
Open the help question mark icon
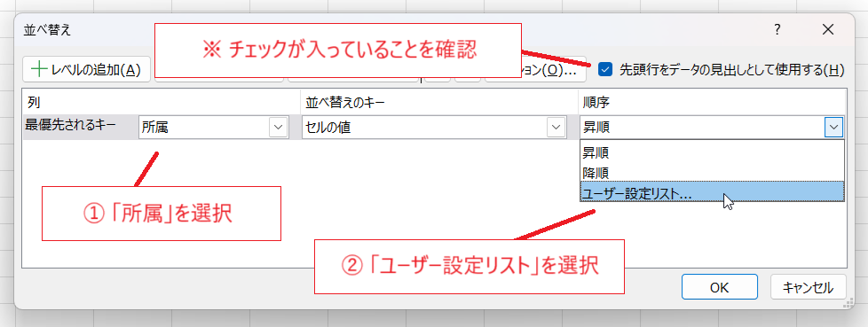[777, 30]
